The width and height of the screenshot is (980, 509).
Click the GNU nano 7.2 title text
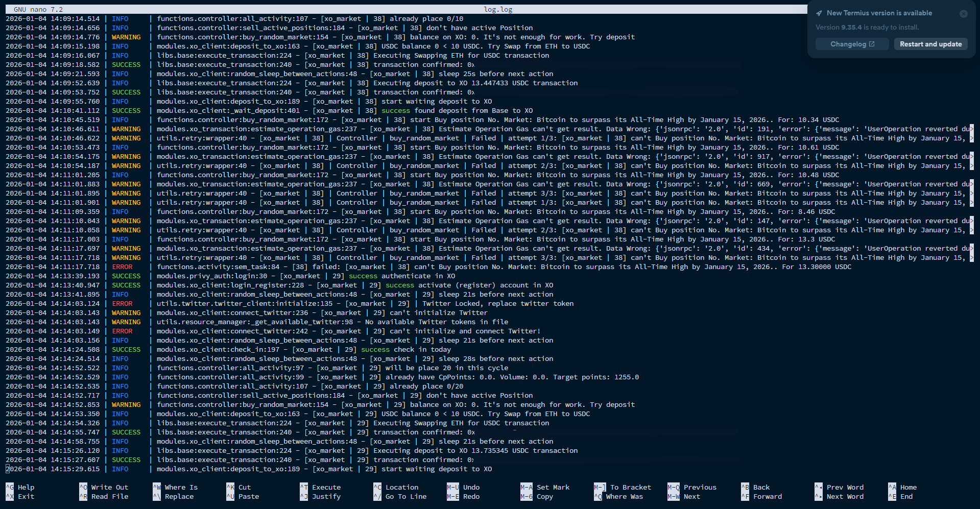38,9
